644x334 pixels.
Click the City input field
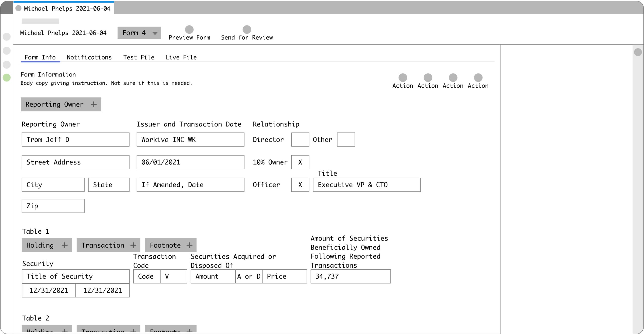[53, 185]
